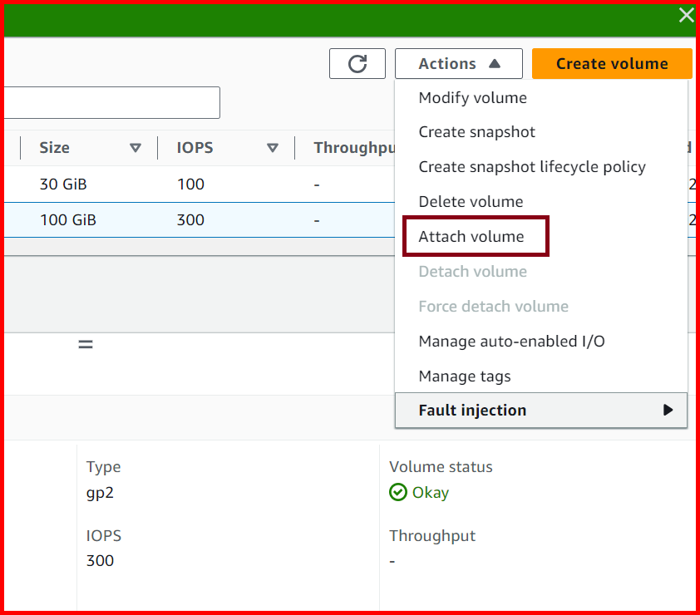
Task: Collapse the Actions dropdown menu
Action: point(458,63)
